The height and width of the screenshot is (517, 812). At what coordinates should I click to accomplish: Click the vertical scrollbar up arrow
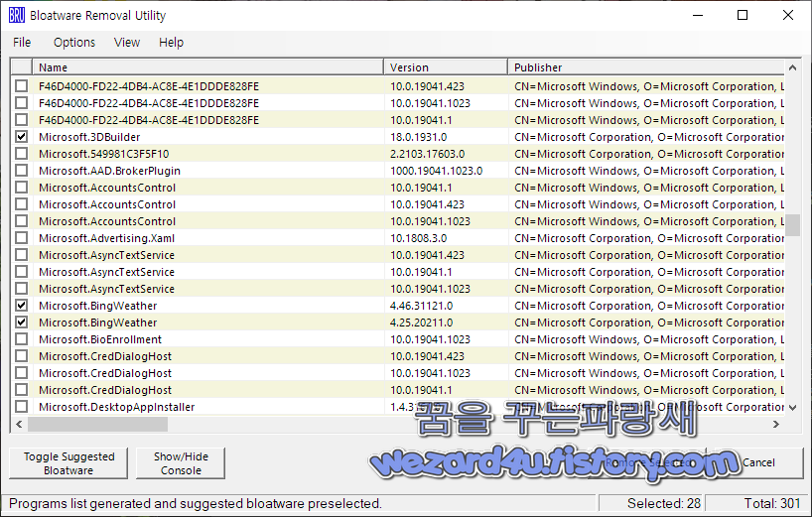(792, 67)
